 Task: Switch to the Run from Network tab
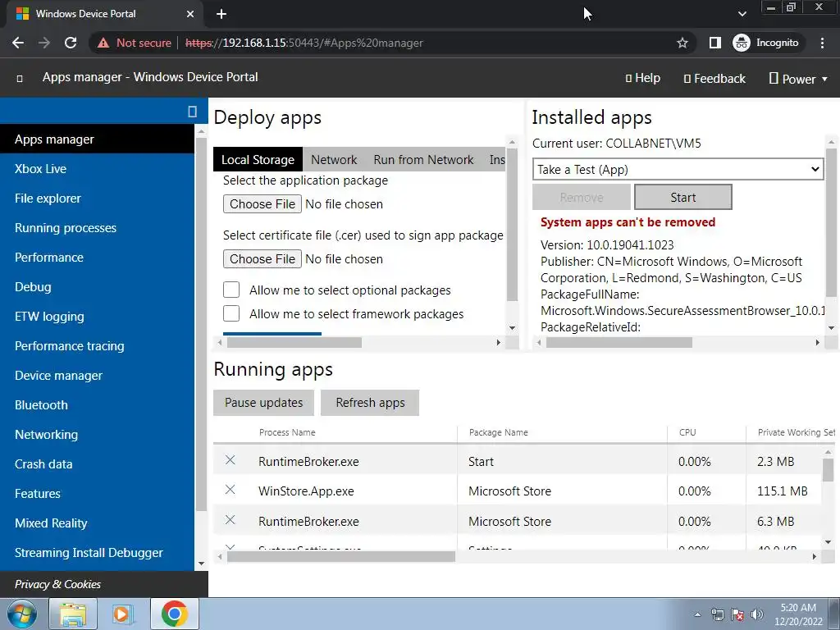(423, 160)
